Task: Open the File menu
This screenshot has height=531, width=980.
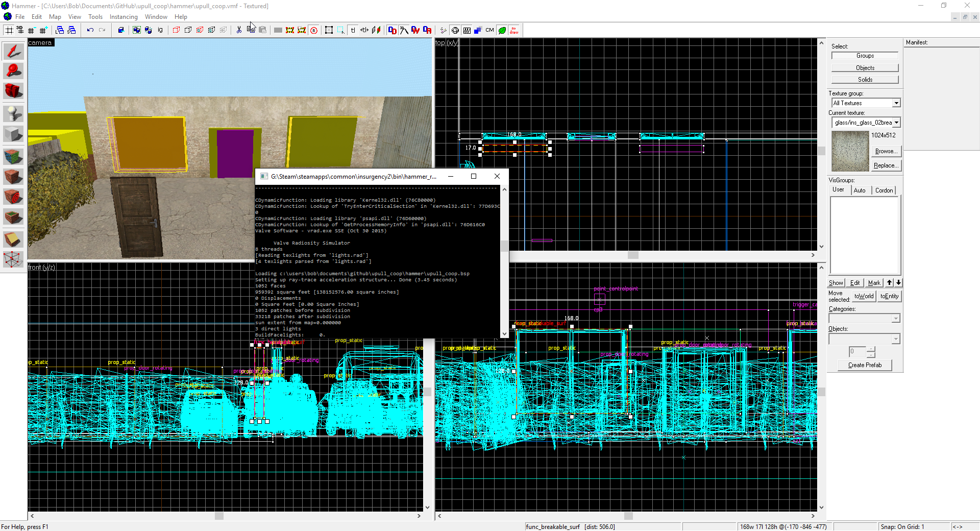Action: pyautogui.click(x=20, y=17)
